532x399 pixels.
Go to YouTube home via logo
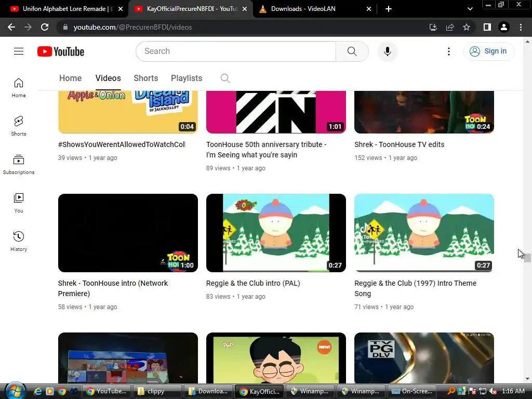[x=61, y=51]
